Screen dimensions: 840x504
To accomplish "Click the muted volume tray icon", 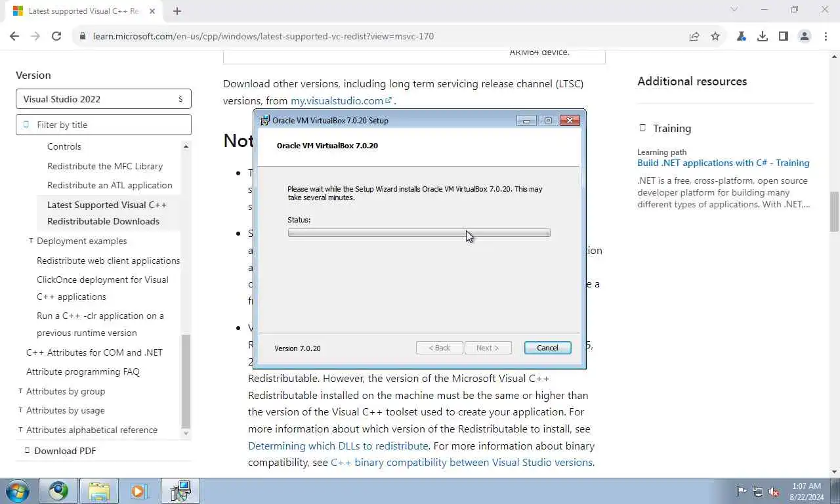I will pyautogui.click(x=774, y=492).
